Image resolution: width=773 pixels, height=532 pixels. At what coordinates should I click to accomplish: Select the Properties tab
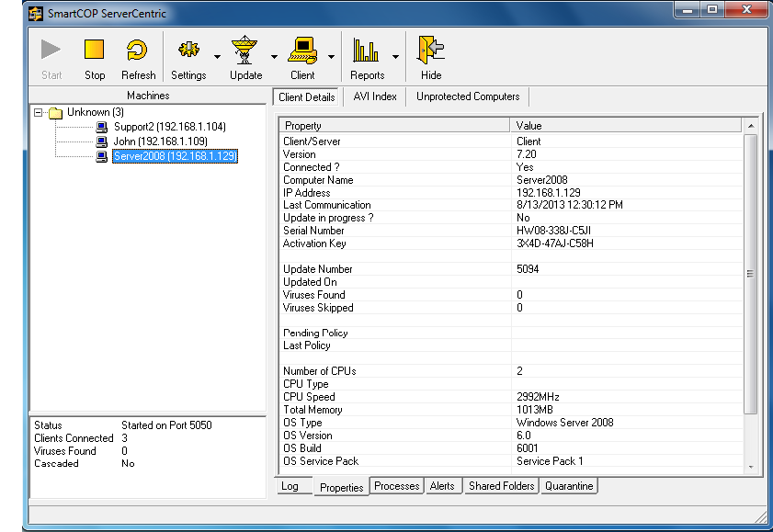click(x=342, y=487)
